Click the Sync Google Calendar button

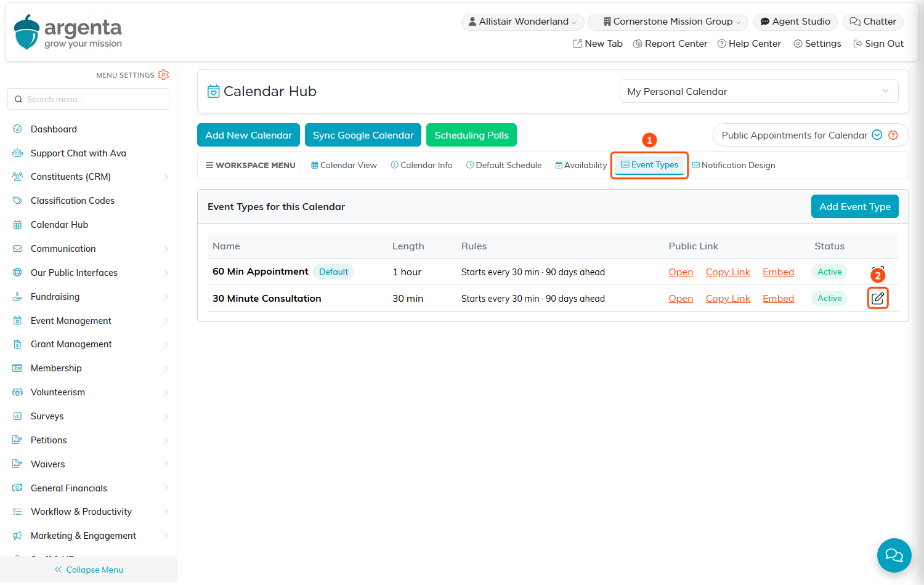[x=363, y=135]
